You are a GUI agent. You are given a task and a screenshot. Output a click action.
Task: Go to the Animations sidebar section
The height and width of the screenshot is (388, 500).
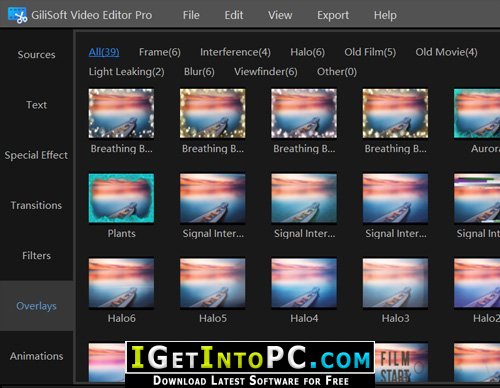(36, 356)
